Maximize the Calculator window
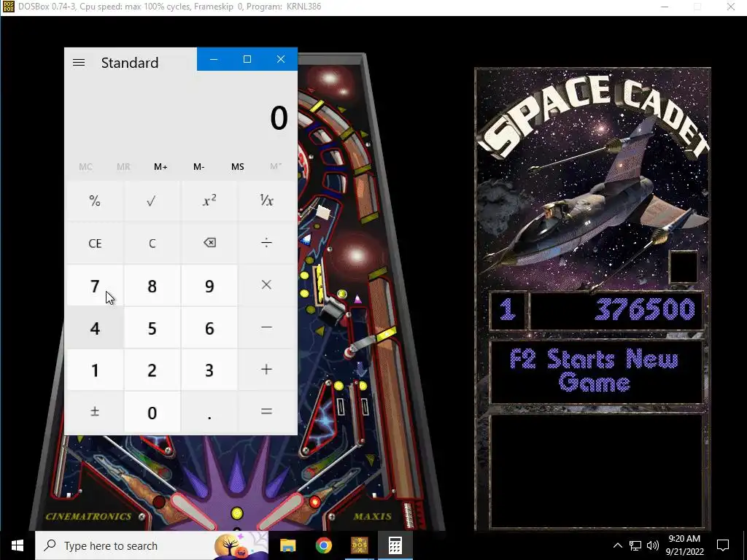Viewport: 747px width, 560px height. [247, 59]
